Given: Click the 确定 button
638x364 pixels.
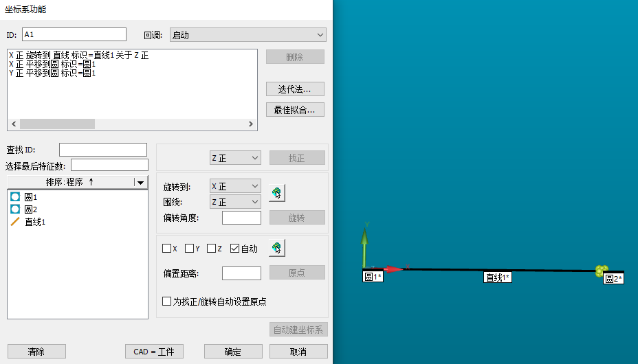Looking at the screenshot, I should pyautogui.click(x=233, y=352).
